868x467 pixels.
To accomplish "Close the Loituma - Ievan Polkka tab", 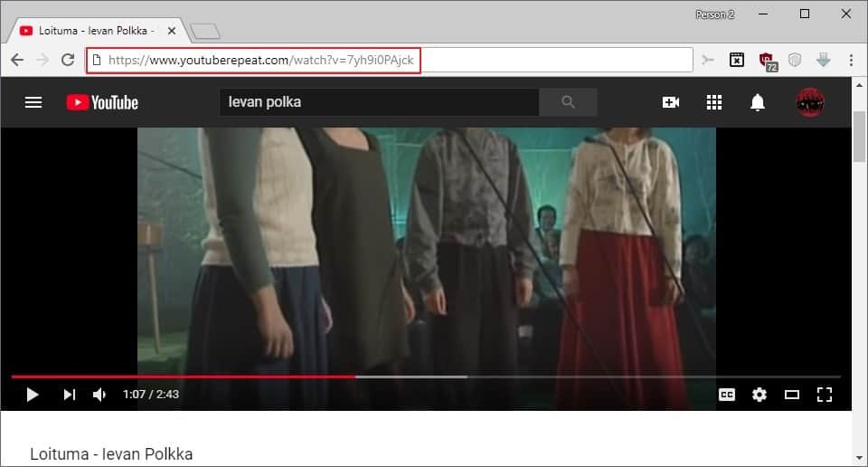I will coord(172,31).
